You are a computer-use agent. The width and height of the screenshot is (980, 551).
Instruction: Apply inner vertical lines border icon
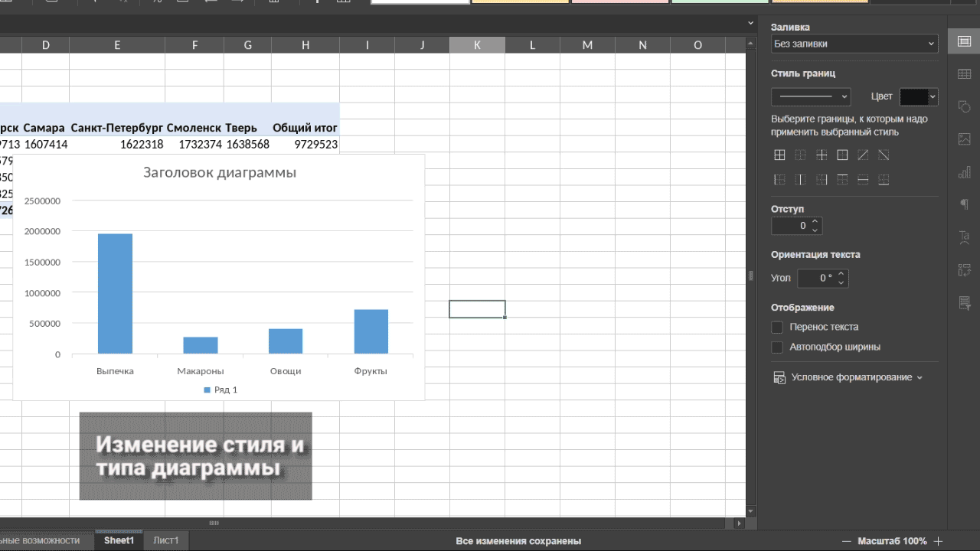point(801,180)
